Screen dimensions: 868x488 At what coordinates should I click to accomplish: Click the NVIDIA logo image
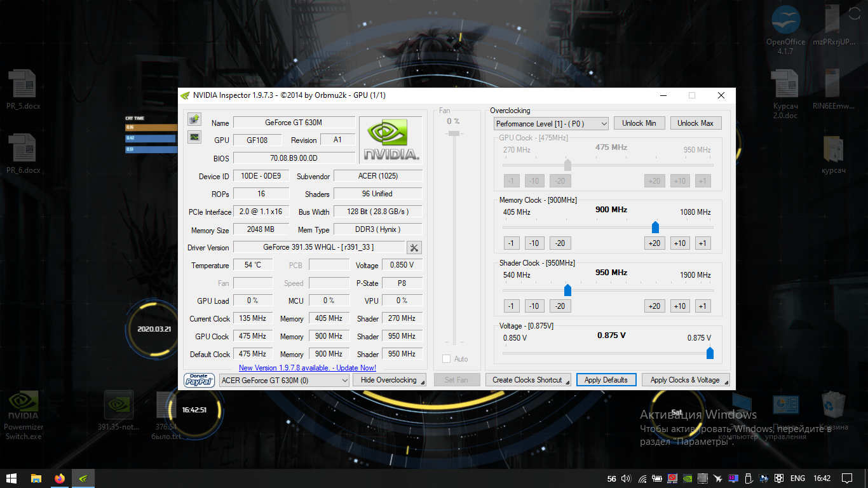click(391, 140)
